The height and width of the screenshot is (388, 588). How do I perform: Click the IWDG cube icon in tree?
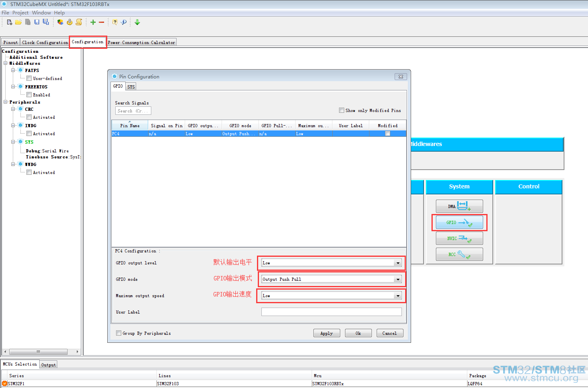20,125
